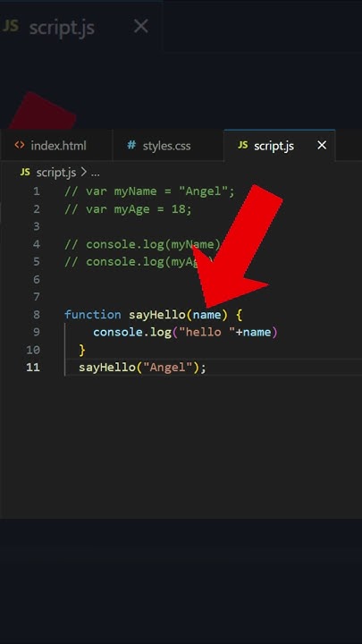Click the comment '// var myAge = 18;'
This screenshot has height=644, width=362.
tap(128, 209)
